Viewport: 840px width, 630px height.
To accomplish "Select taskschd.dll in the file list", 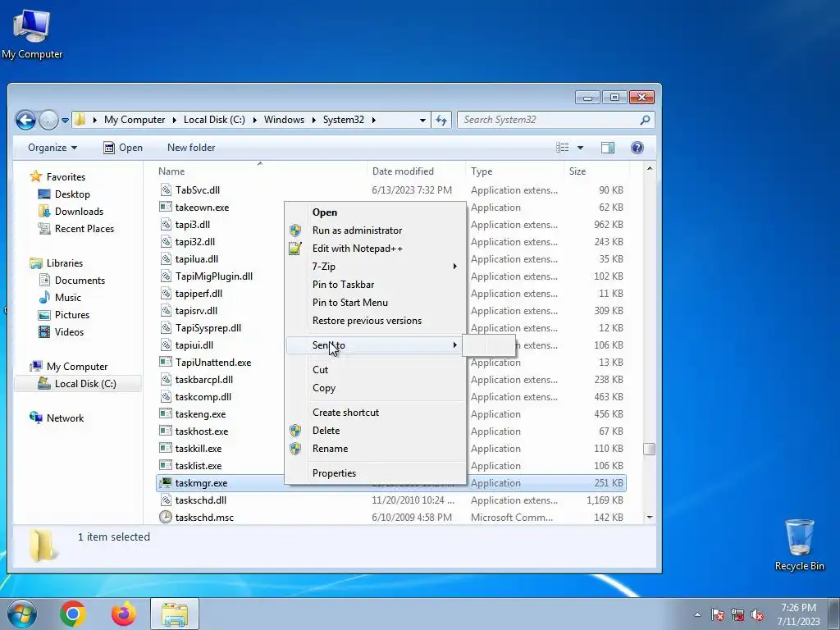I will (201, 500).
